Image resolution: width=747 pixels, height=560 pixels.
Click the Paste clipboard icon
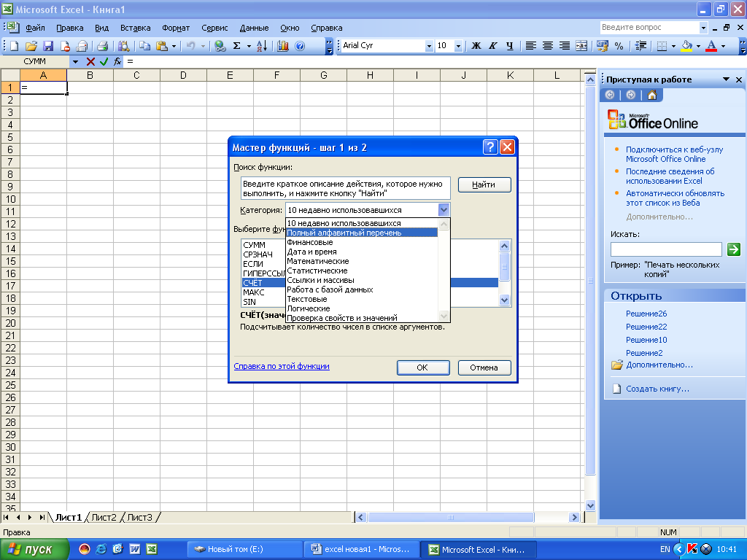pyautogui.click(x=162, y=46)
